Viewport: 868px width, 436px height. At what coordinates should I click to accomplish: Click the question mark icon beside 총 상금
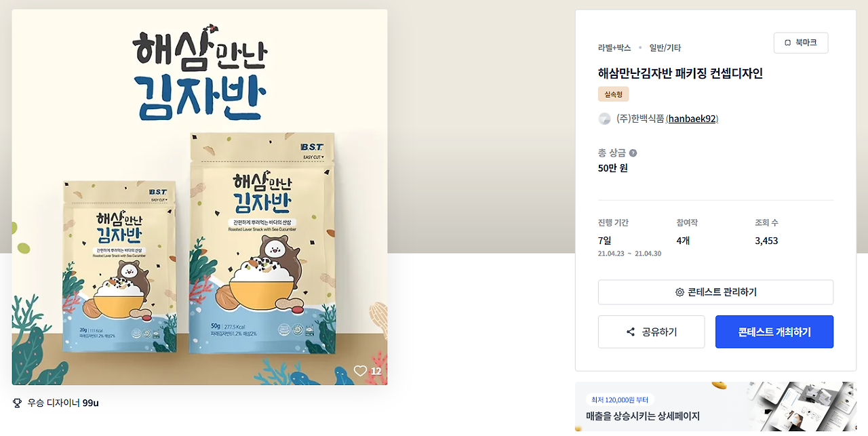[633, 153]
